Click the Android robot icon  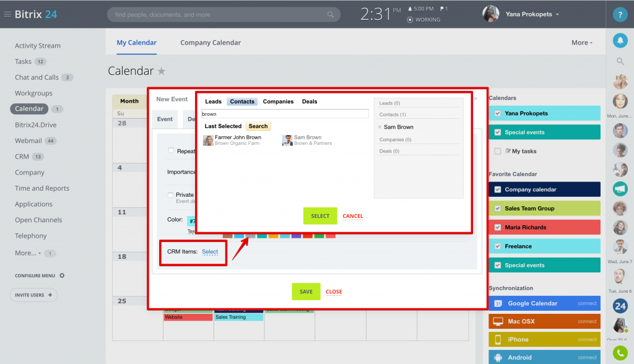click(x=498, y=358)
